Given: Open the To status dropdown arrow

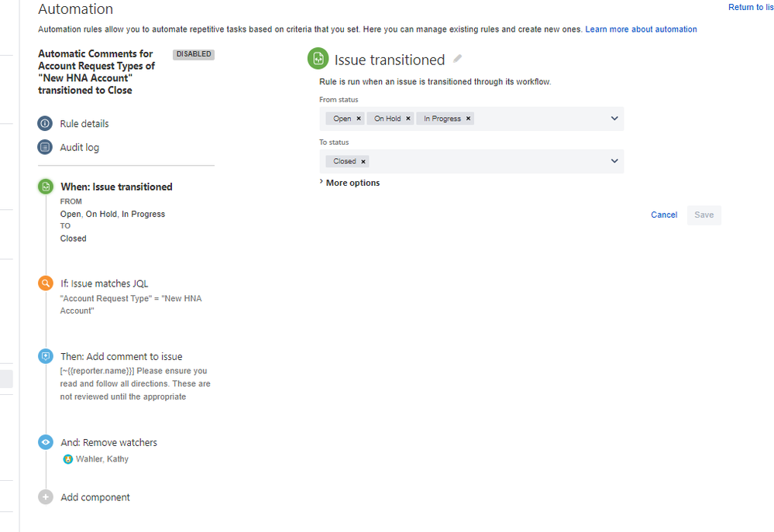Looking at the screenshot, I should tap(614, 161).
